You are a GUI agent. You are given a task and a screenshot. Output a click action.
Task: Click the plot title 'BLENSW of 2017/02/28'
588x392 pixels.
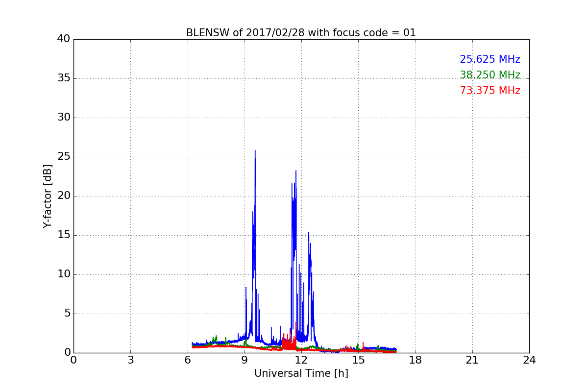click(301, 33)
